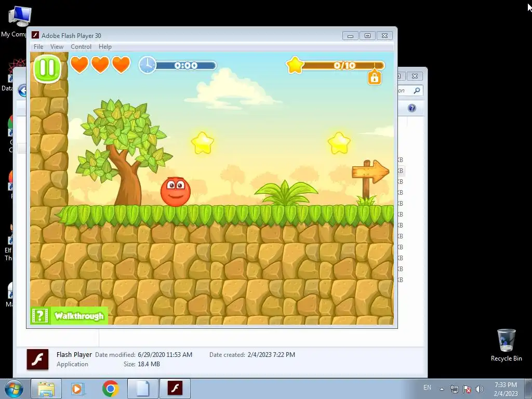Click the Explorer blue help icon
Viewport: 532px width, 399px height.
coord(411,108)
